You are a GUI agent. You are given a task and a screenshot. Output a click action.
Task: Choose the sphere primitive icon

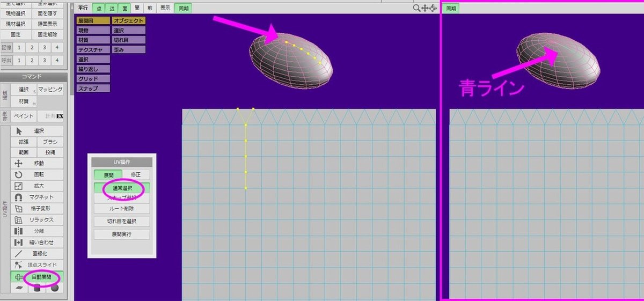tap(55, 288)
